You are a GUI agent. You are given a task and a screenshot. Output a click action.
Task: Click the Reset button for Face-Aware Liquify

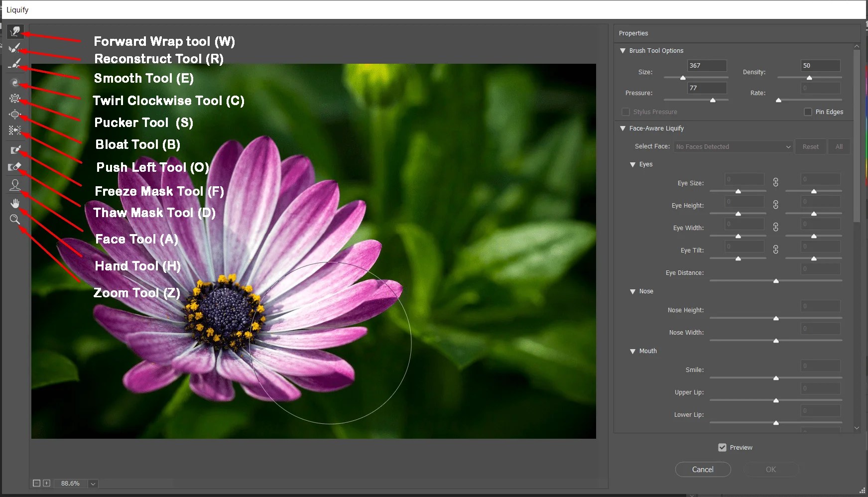[810, 146]
